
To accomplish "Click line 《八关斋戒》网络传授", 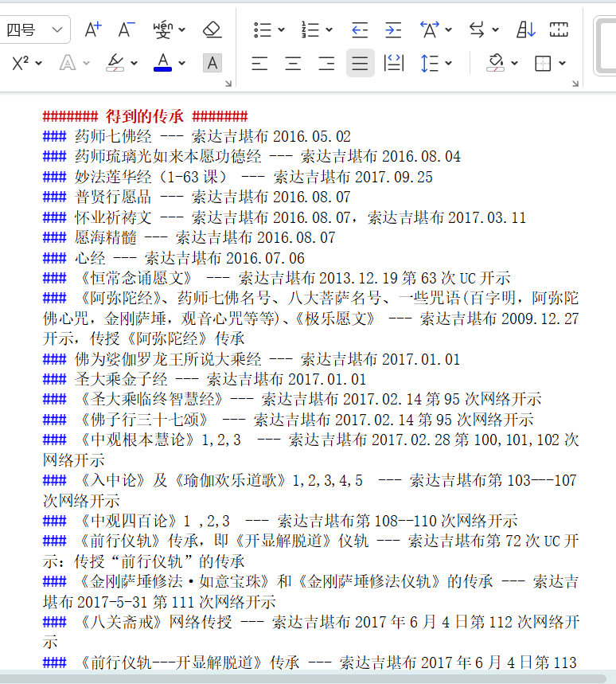I will click(311, 631).
